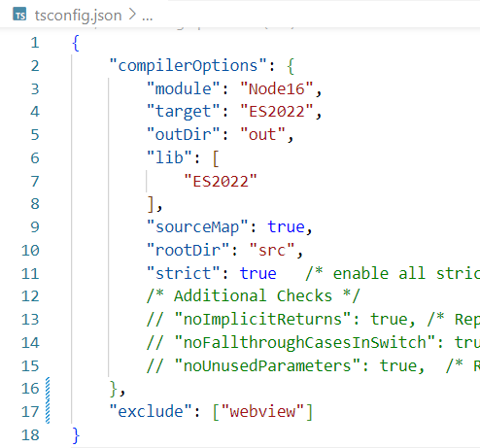The width and height of the screenshot is (480, 448).
Task: Open tsconfig.json breadcrumb item
Action: click(78, 16)
